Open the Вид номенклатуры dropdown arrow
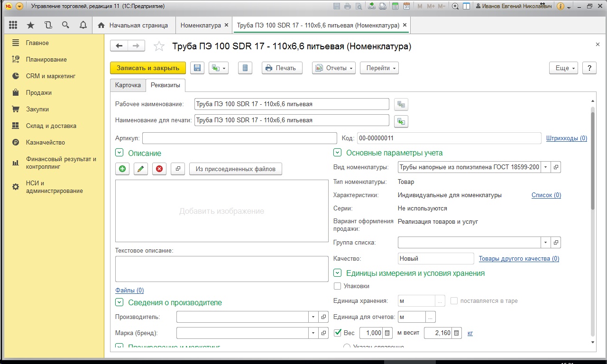The width and height of the screenshot is (607, 364). pos(546,167)
